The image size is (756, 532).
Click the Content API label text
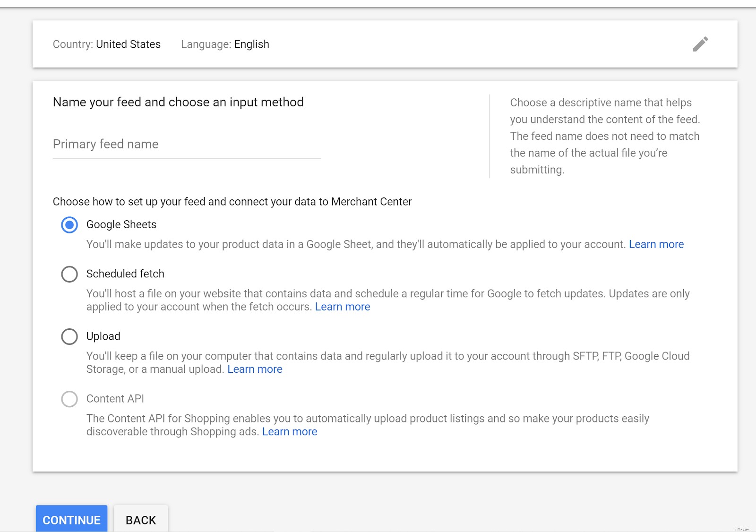click(x=115, y=399)
